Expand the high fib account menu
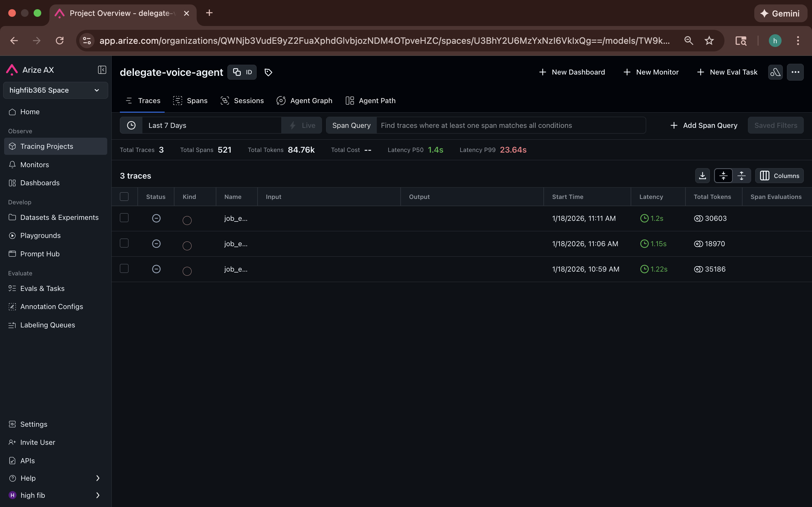 (97, 495)
